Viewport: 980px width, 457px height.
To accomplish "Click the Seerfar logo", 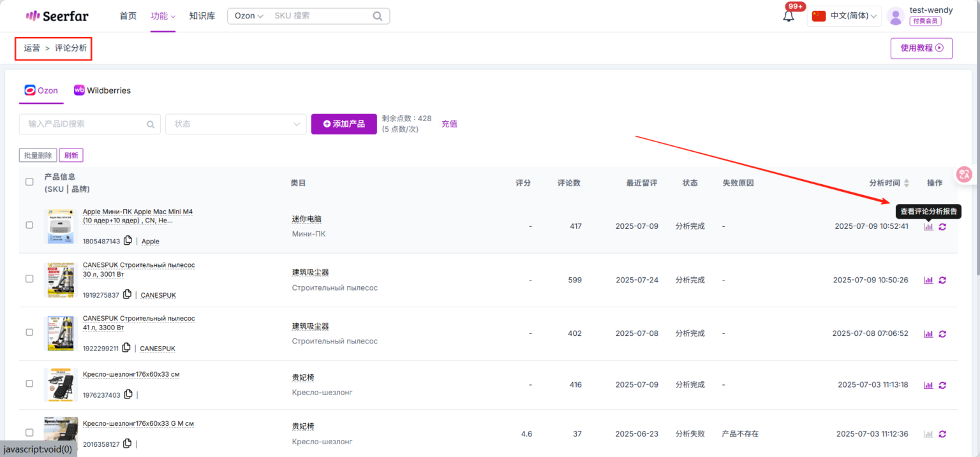I will pos(56,15).
